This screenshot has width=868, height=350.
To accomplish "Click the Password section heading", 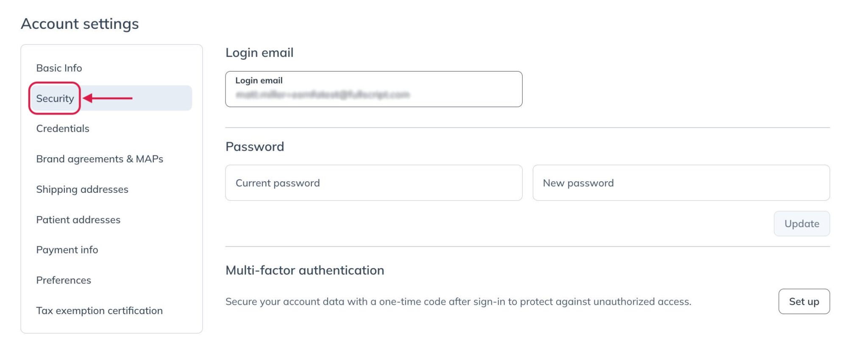I will [255, 146].
